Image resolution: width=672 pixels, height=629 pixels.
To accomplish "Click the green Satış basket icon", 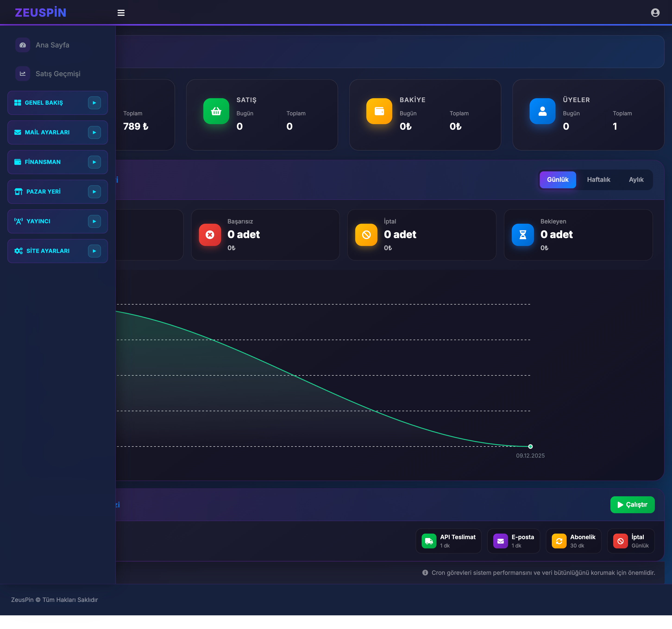I will pos(216,111).
